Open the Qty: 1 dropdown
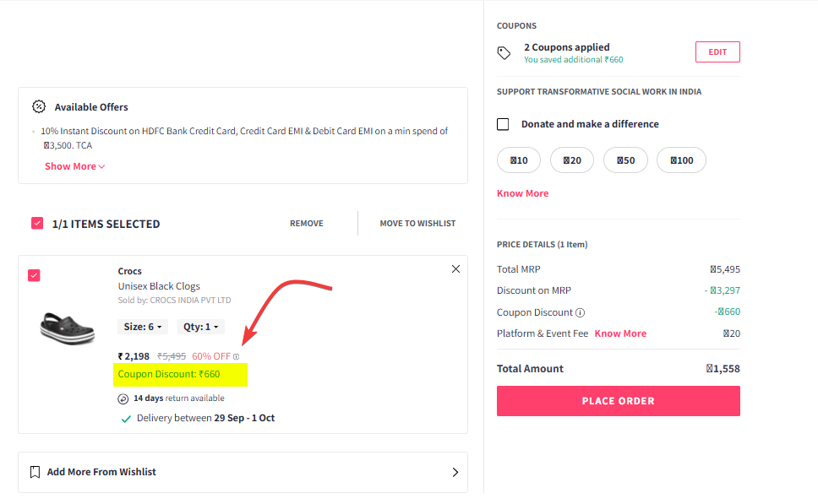The image size is (818, 504). (201, 327)
